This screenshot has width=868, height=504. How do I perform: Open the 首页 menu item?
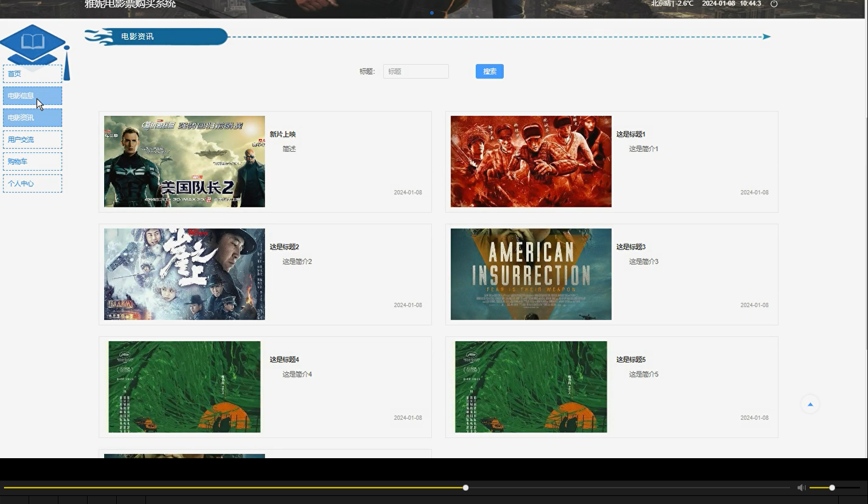33,74
